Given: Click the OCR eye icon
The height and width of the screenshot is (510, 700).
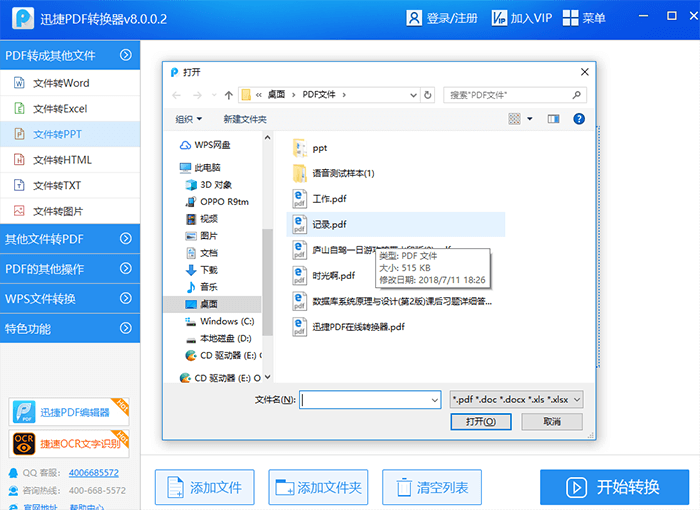Looking at the screenshot, I should (x=24, y=443).
